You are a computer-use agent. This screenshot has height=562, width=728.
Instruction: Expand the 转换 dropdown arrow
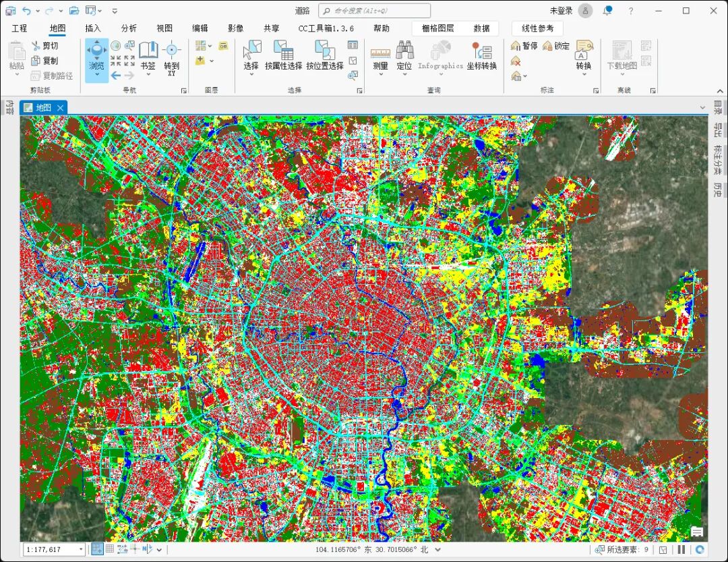[584, 74]
